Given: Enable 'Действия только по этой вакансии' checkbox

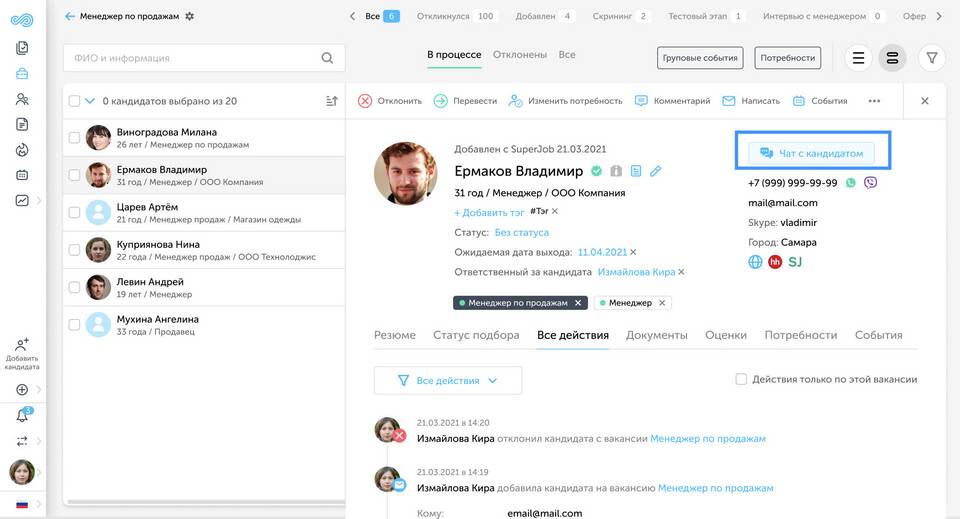Looking at the screenshot, I should pyautogui.click(x=741, y=379).
